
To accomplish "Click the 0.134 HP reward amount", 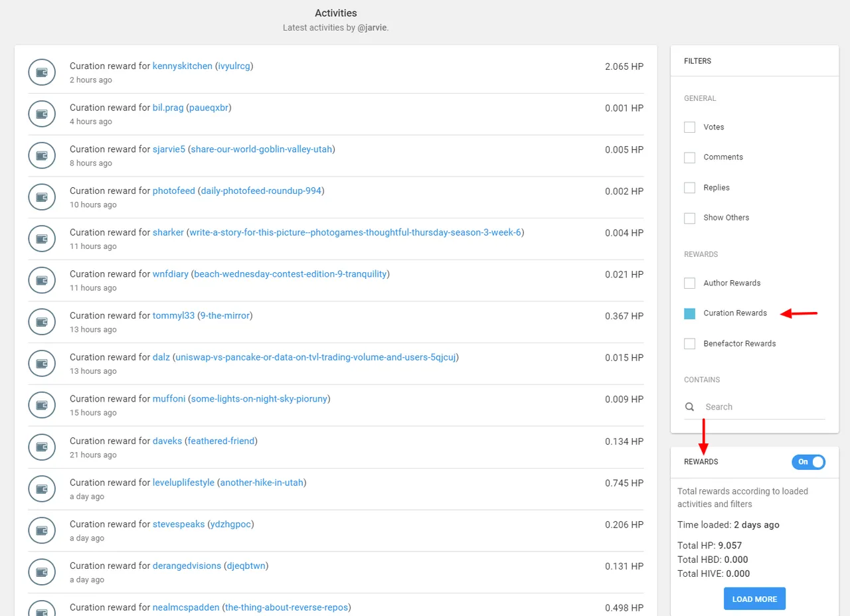I will click(624, 441).
